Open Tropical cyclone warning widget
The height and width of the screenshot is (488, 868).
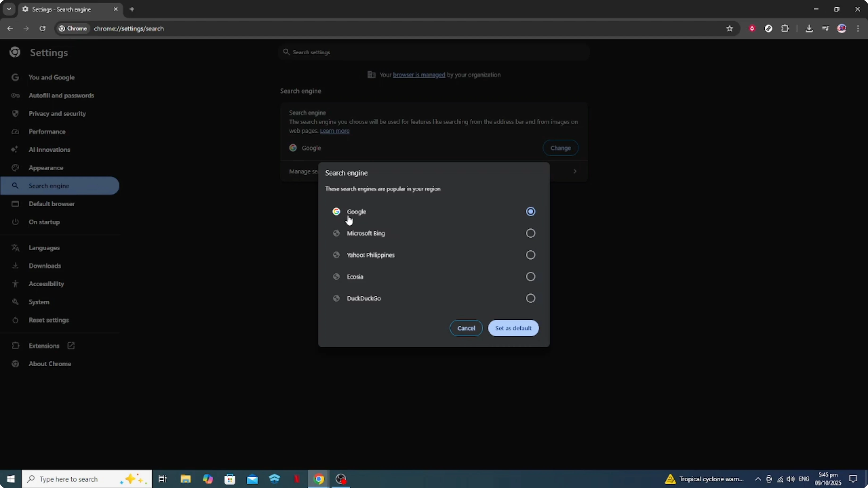705,479
